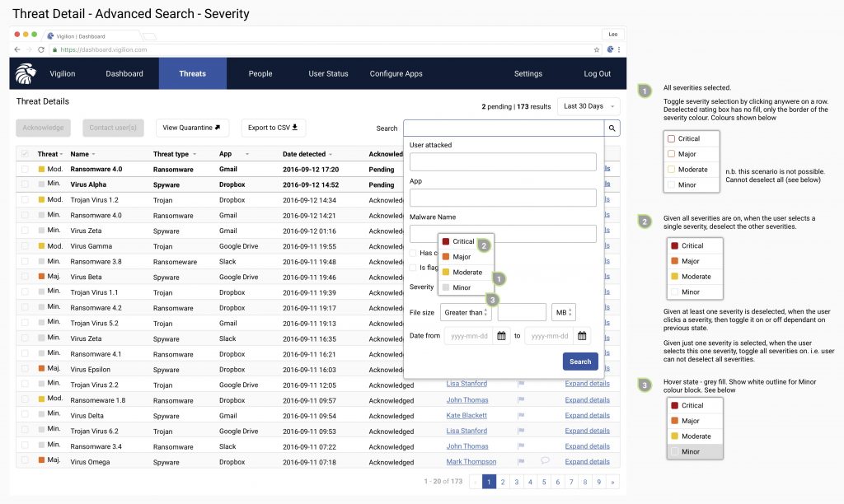Click the comment bubble in Virus Omega row

point(545,462)
